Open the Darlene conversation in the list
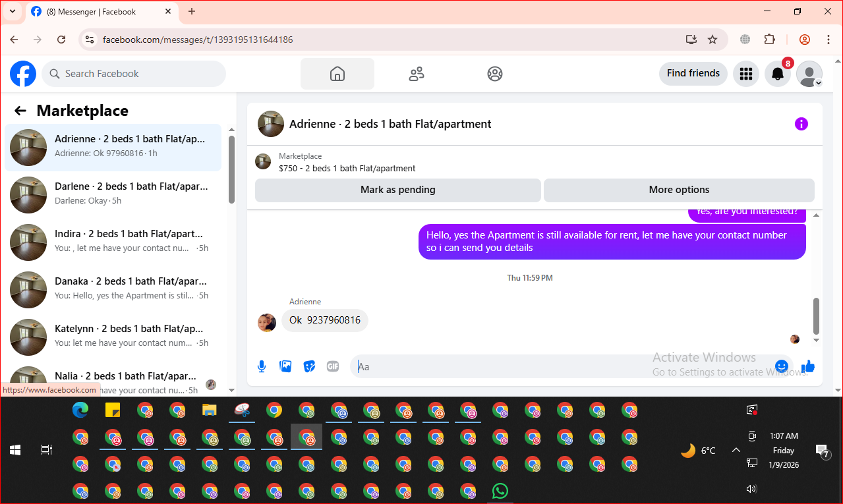The height and width of the screenshot is (504, 843). click(x=113, y=195)
